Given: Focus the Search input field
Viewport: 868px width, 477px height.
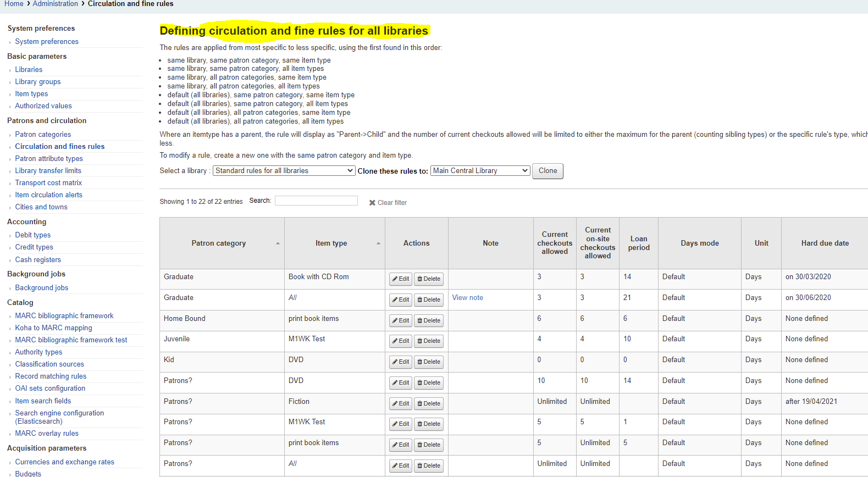Looking at the screenshot, I should pyautogui.click(x=316, y=201).
